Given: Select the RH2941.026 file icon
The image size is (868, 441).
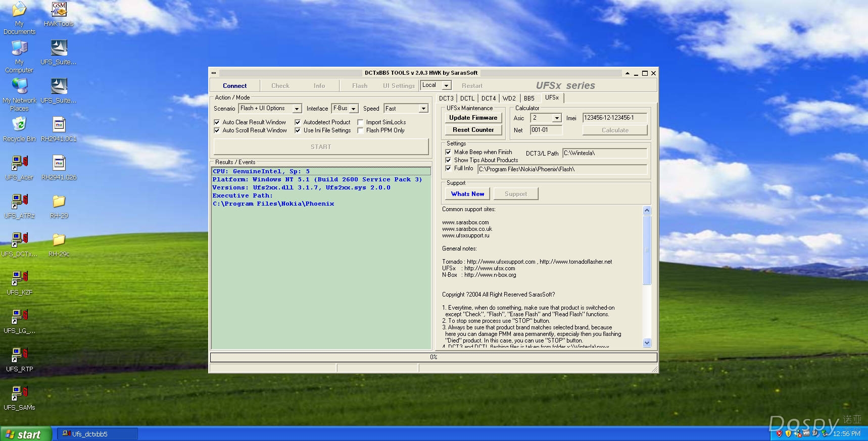Looking at the screenshot, I should 59,167.
